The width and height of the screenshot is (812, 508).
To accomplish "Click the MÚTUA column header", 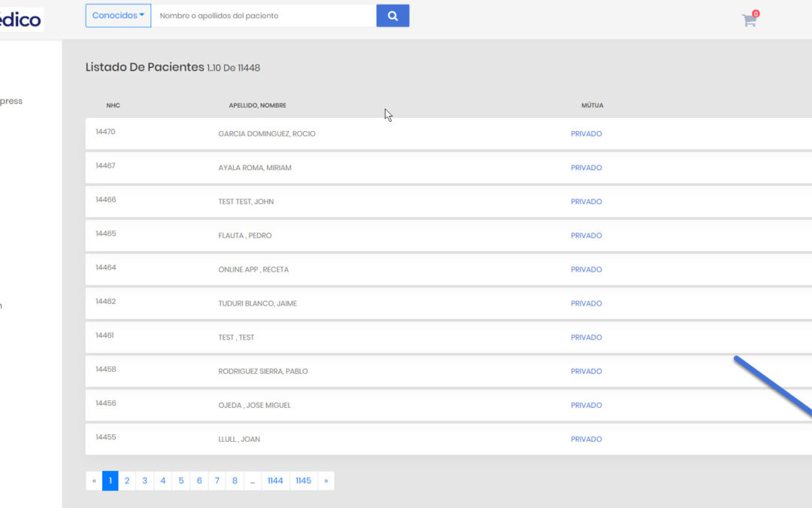I will pos(592,105).
